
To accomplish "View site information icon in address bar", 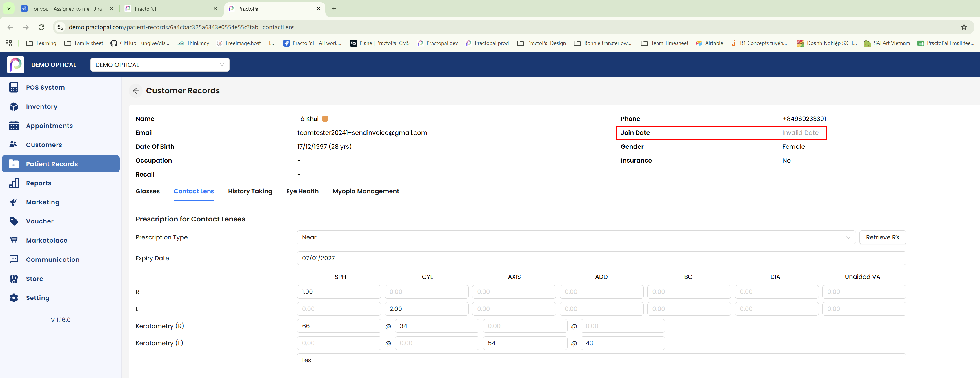I will pyautogui.click(x=60, y=27).
